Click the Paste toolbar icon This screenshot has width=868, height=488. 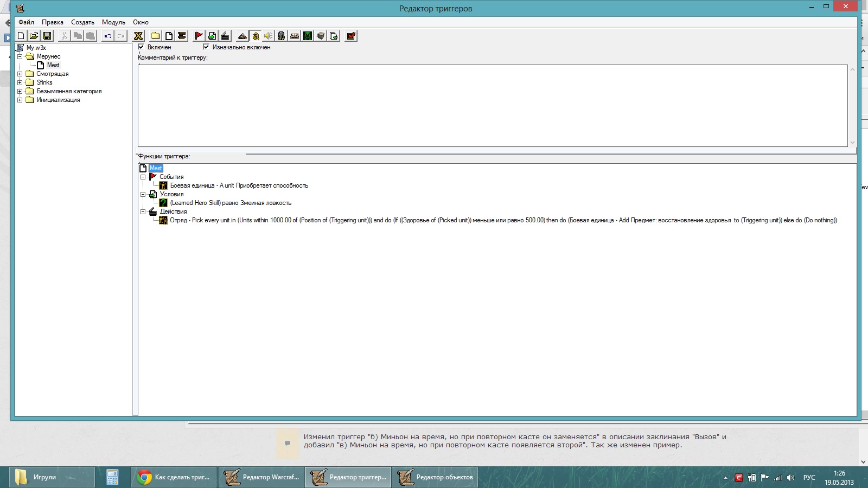point(91,36)
